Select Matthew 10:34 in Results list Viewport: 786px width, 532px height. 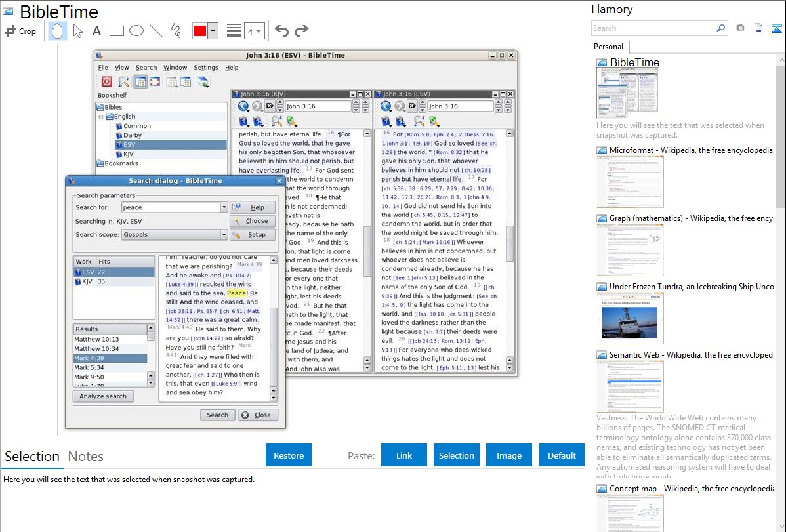(110, 349)
